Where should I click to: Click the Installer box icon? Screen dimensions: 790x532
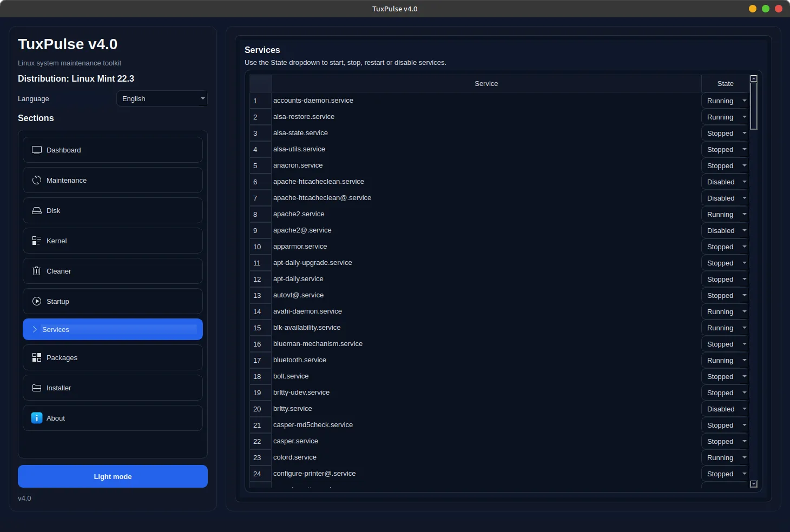pos(37,388)
